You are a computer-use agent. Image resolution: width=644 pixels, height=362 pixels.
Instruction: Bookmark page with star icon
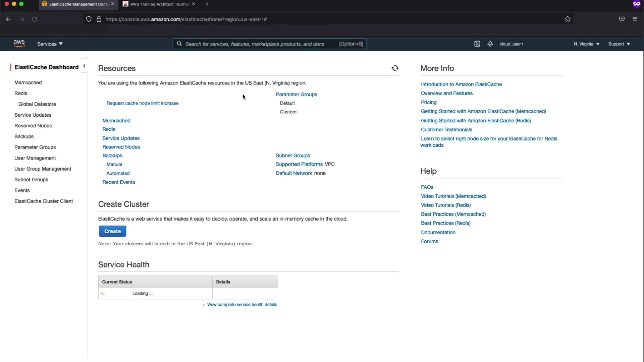(x=568, y=19)
